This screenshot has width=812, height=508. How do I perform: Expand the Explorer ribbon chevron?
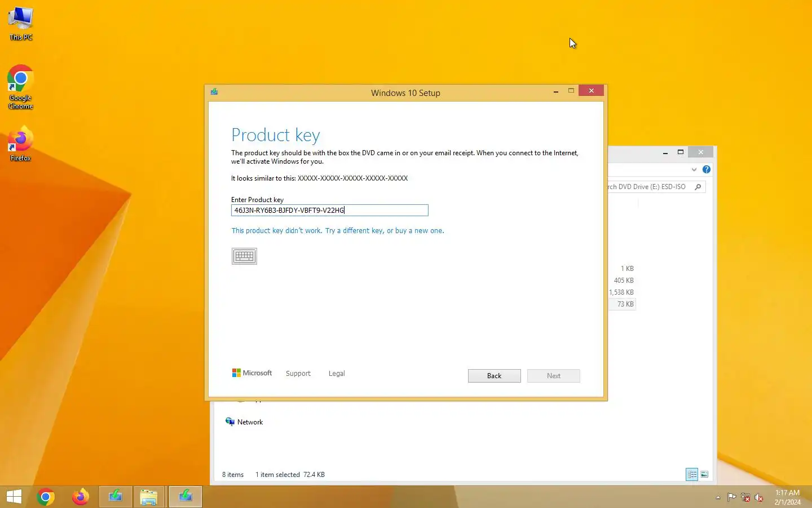click(694, 169)
